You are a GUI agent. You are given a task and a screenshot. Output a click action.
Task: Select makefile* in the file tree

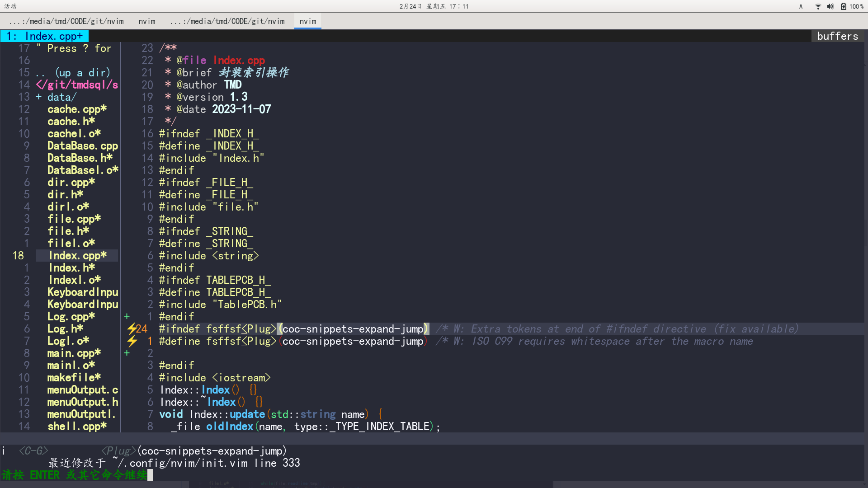[x=73, y=377]
